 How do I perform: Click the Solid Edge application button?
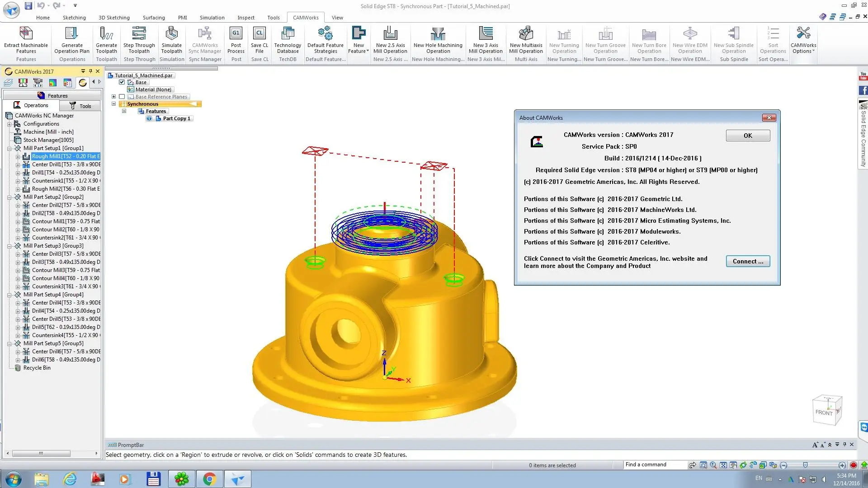pyautogui.click(x=11, y=10)
